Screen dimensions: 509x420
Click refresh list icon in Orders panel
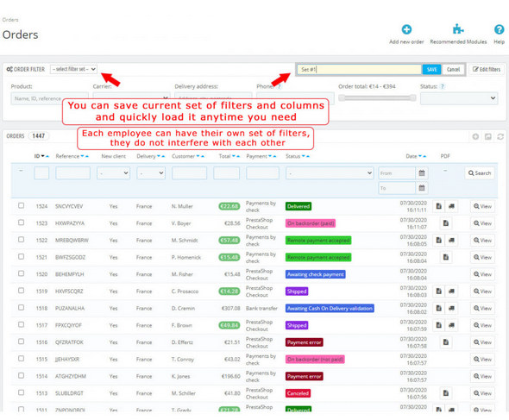(x=500, y=136)
